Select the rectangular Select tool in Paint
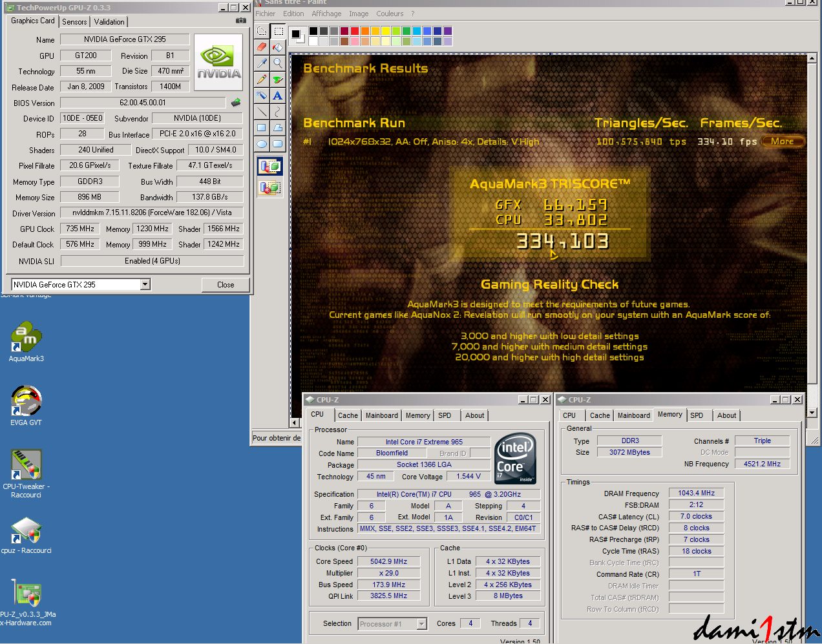The height and width of the screenshot is (644, 822). pos(278,31)
